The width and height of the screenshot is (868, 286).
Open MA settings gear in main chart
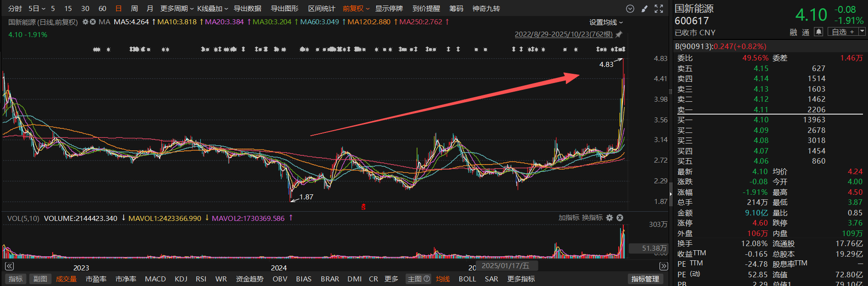(85, 22)
